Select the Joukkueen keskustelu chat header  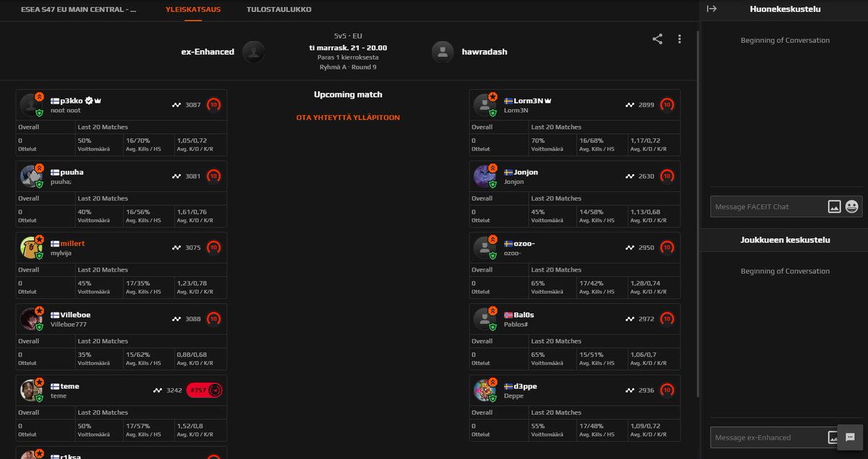coord(786,240)
